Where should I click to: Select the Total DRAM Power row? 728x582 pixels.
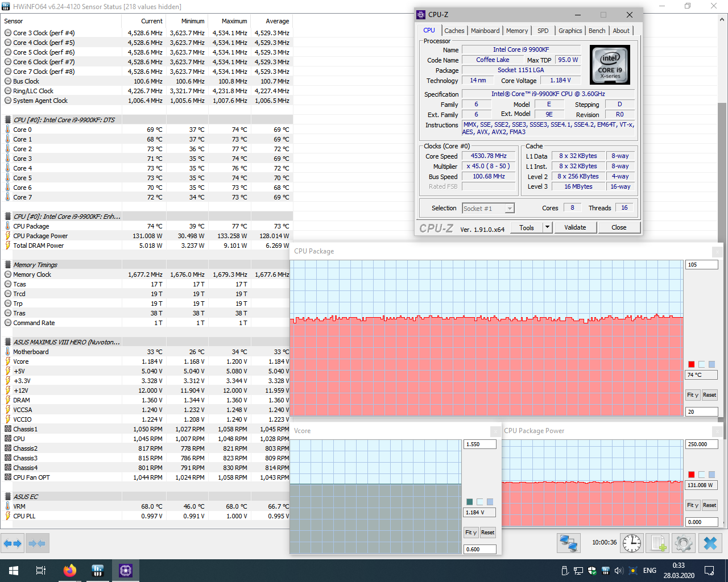[147, 246]
